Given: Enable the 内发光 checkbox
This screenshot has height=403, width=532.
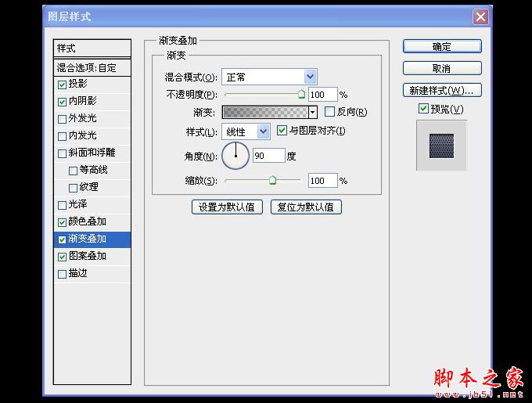Looking at the screenshot, I should pos(62,136).
